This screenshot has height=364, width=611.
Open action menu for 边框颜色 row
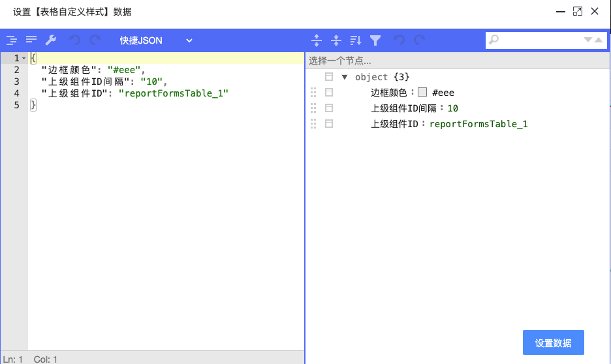tap(329, 92)
